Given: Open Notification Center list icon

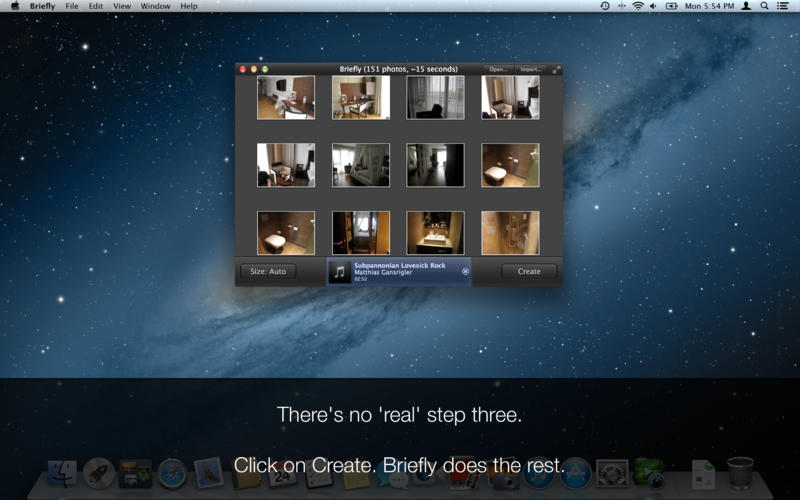Looking at the screenshot, I should pos(783,6).
